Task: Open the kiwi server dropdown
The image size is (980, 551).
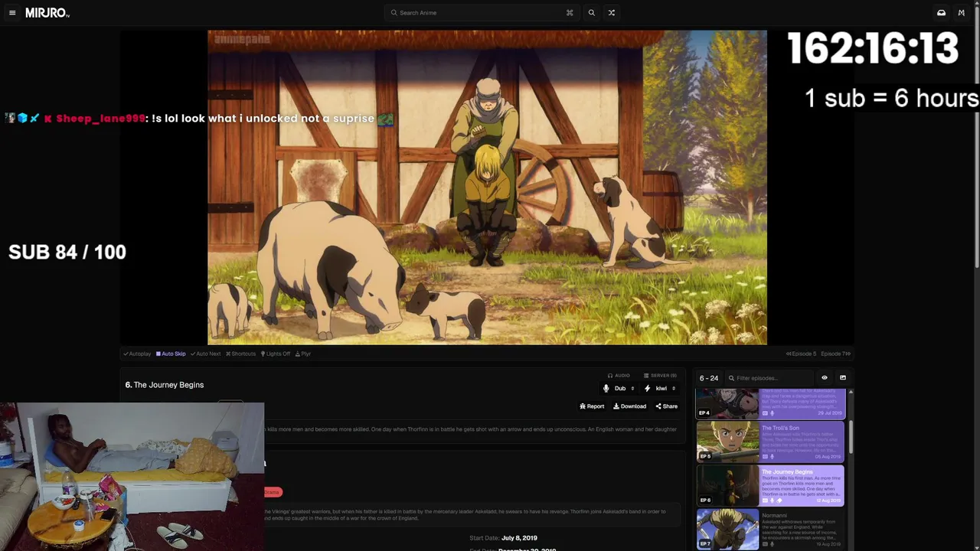Action: click(661, 389)
